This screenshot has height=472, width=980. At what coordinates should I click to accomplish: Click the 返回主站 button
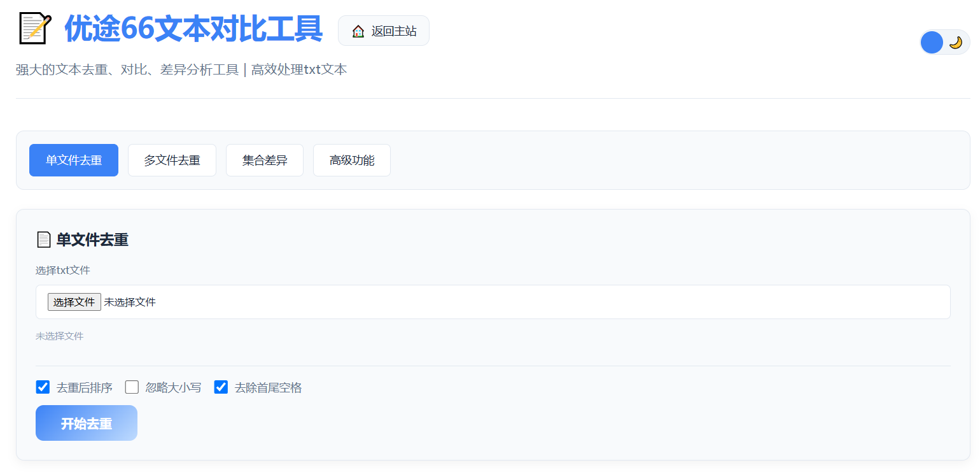384,31
